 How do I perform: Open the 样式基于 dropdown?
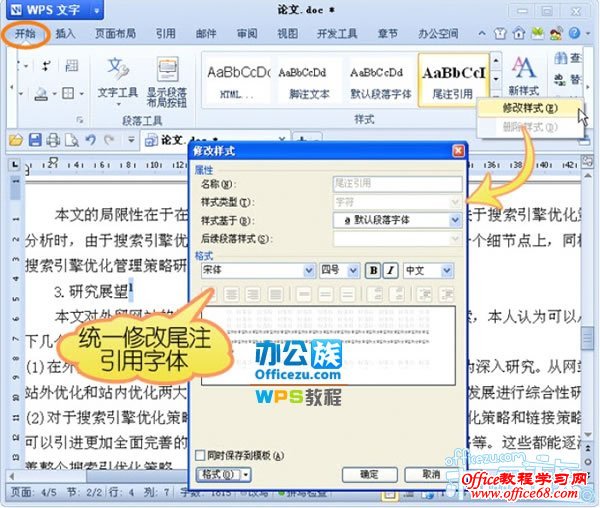[455, 220]
